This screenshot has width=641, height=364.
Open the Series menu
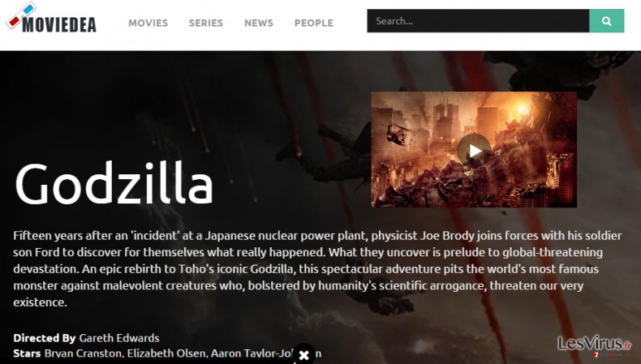205,23
